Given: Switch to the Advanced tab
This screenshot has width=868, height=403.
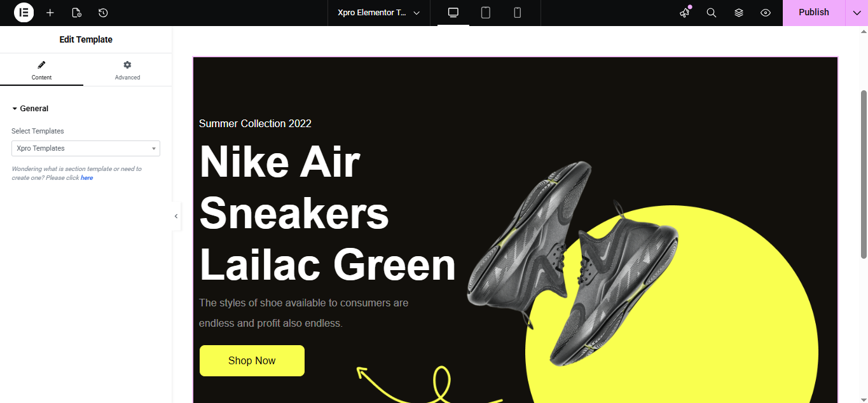Looking at the screenshot, I should (127, 70).
